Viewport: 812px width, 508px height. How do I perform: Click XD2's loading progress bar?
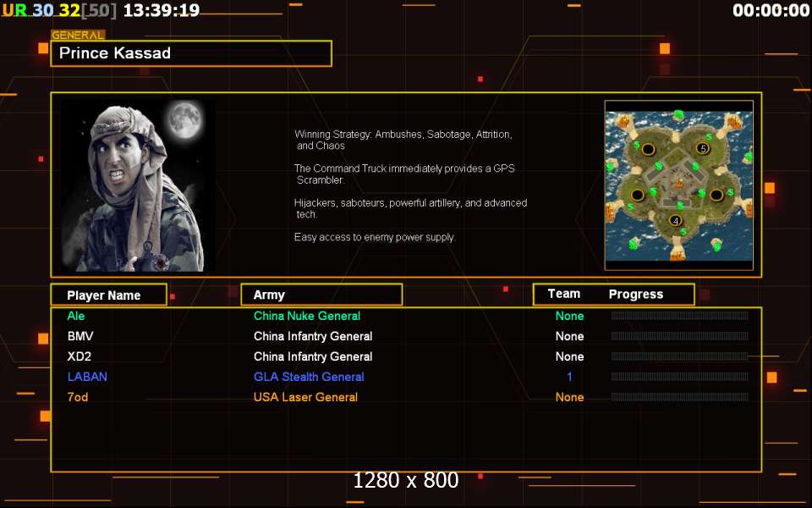[x=679, y=356]
